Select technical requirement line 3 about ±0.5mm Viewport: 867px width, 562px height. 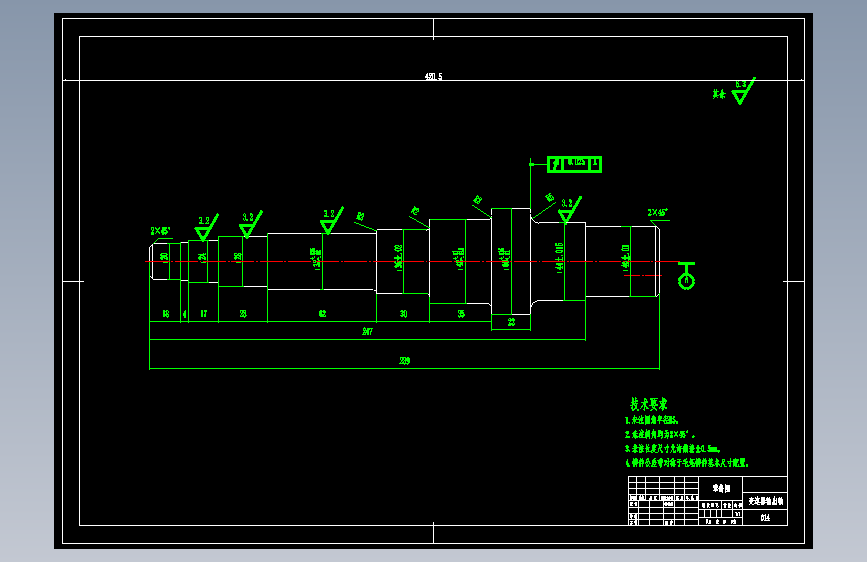coord(672,449)
